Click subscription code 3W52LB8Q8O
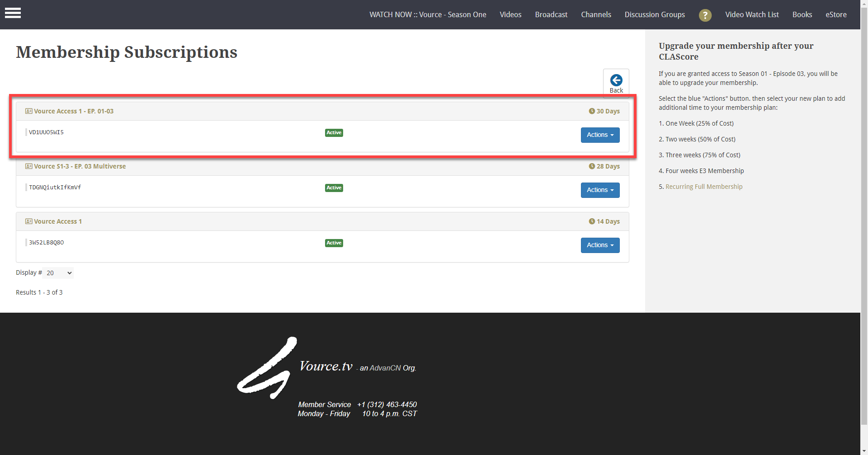 (x=46, y=243)
